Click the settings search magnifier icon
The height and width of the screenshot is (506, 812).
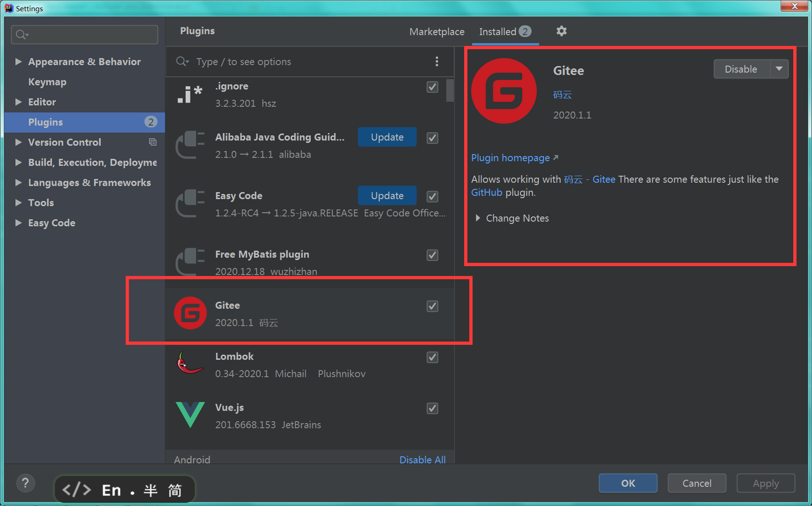[x=22, y=35]
